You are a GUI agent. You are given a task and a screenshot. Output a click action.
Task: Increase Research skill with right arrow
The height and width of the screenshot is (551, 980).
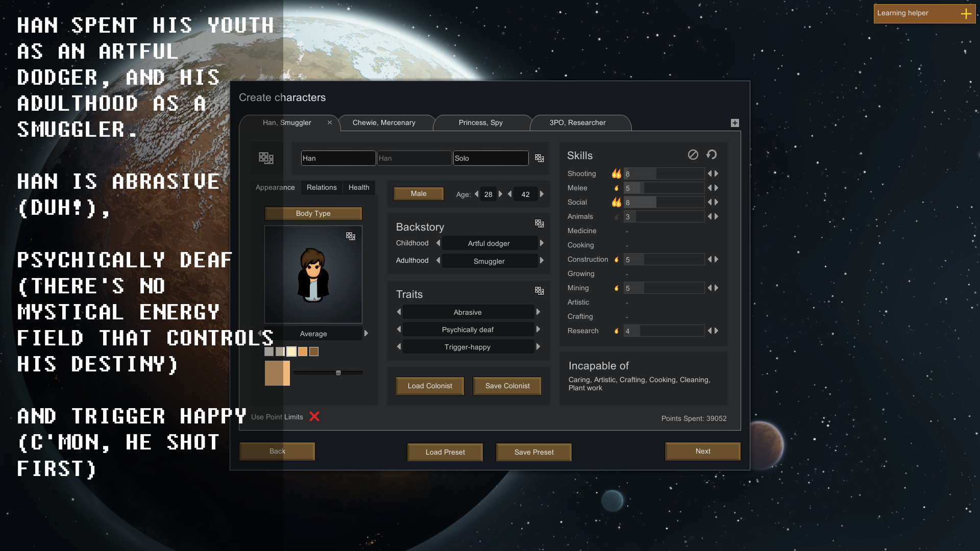pos(717,331)
